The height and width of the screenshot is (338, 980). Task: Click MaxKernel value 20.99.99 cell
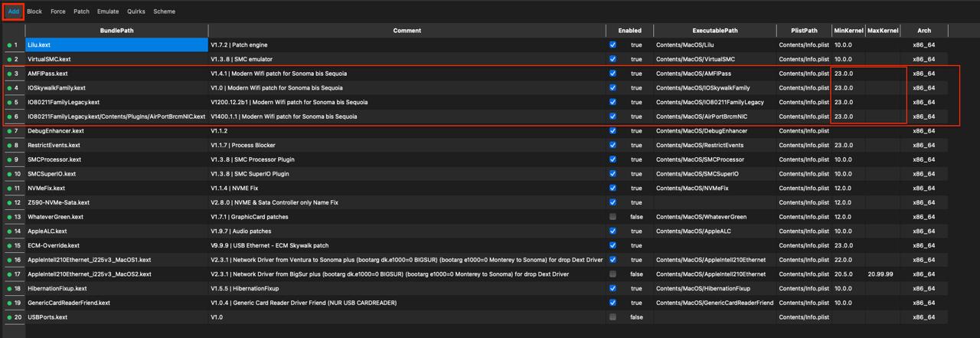(880, 274)
